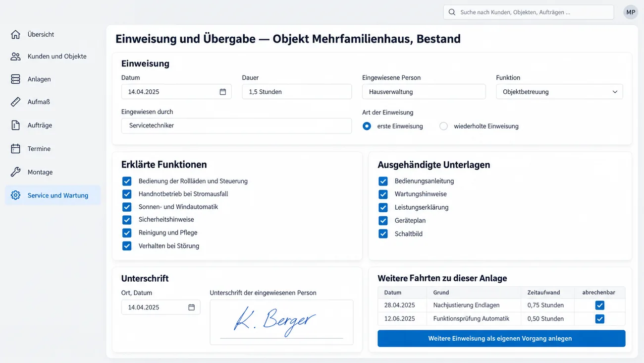This screenshot has width=644, height=363.
Task: Click the magnifier icon in search bar
Action: (452, 12)
